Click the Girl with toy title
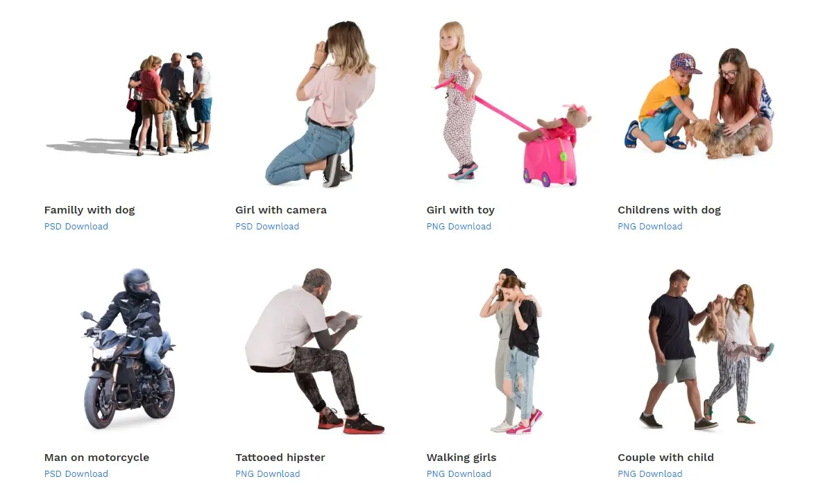The image size is (814, 504). (461, 210)
